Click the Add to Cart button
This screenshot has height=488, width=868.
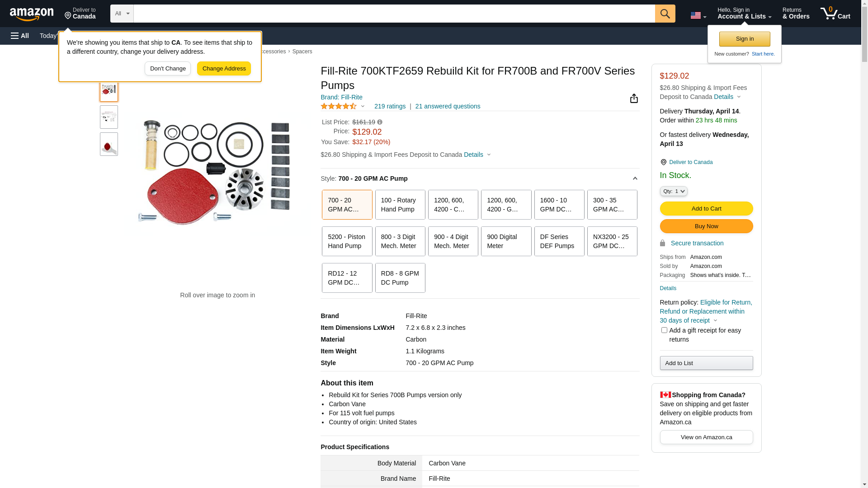click(x=706, y=208)
